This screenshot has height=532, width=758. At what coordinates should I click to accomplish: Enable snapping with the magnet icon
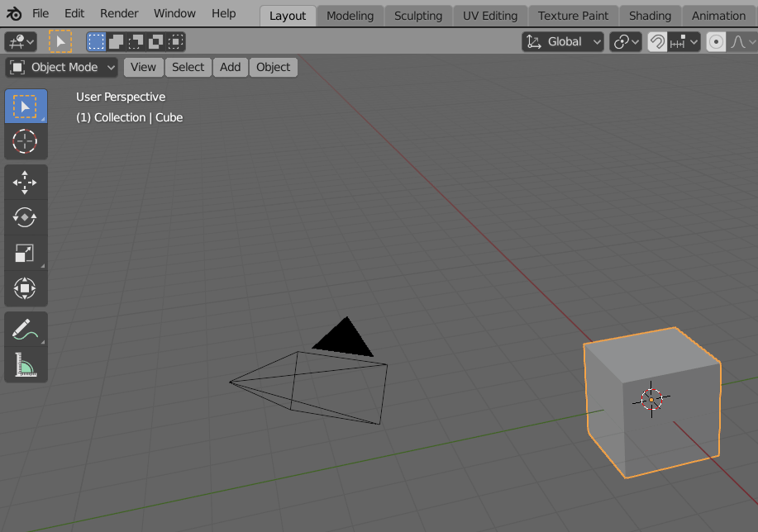[x=657, y=41]
